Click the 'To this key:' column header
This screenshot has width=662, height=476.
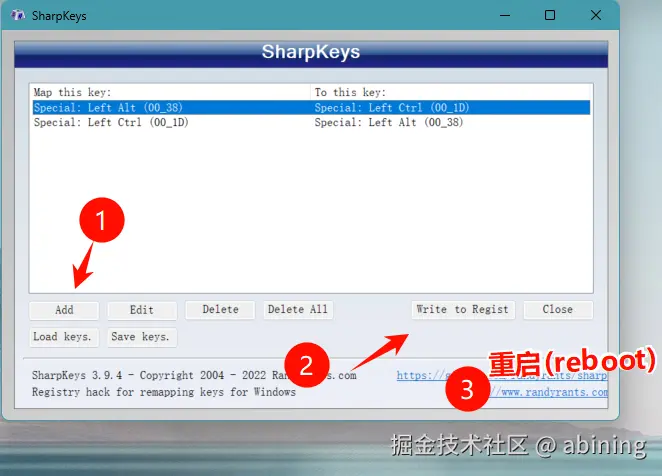point(450,92)
